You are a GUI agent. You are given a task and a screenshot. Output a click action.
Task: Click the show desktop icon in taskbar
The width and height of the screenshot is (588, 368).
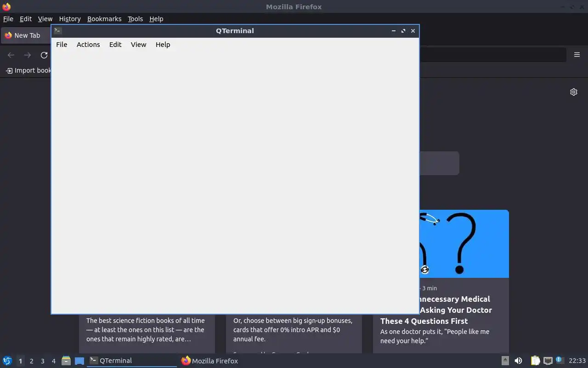coord(79,361)
